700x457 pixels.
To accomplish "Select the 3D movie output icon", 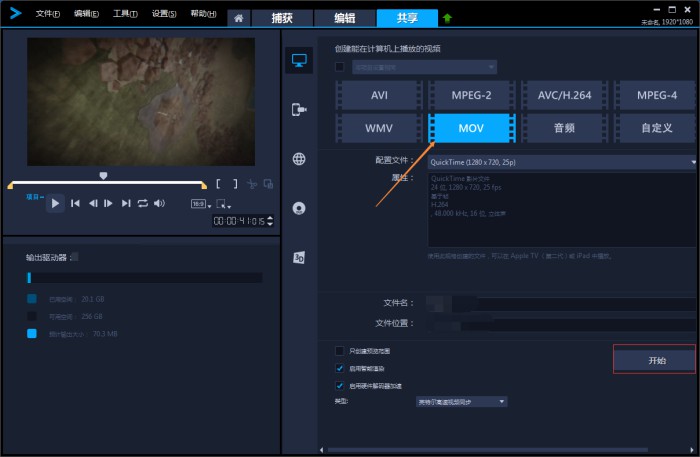I will 298,257.
